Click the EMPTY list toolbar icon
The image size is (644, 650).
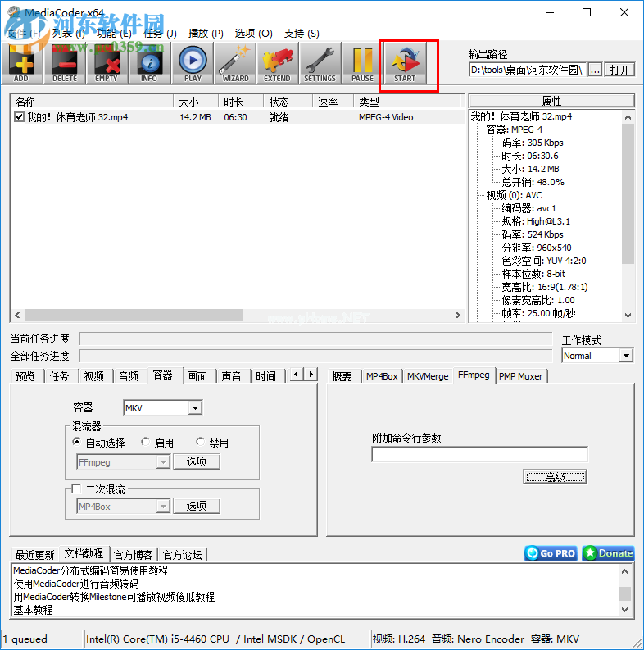point(107,63)
